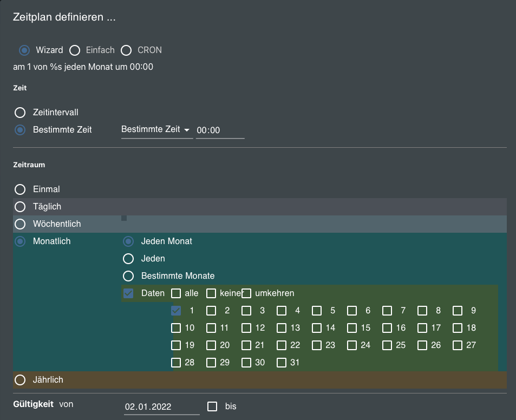The image size is (516, 420).
Task: Click the 00:00 time input field
Action: [219, 130]
